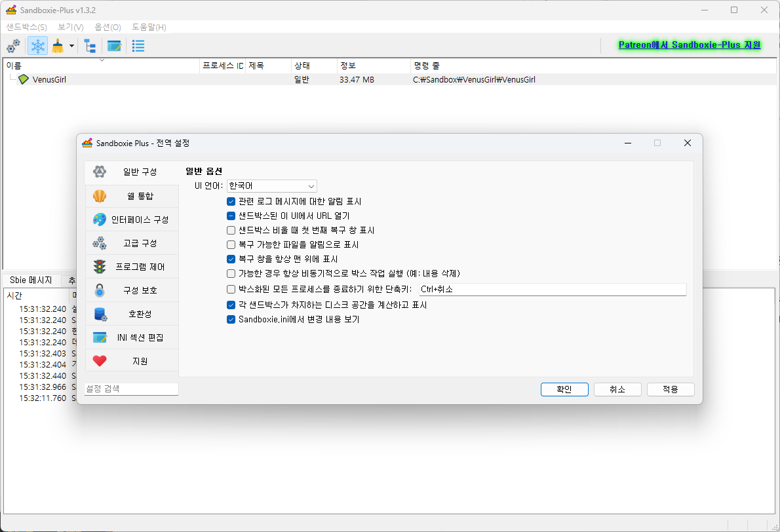Select log entry 15:32:11.760
780x532 pixels.
[43, 398]
